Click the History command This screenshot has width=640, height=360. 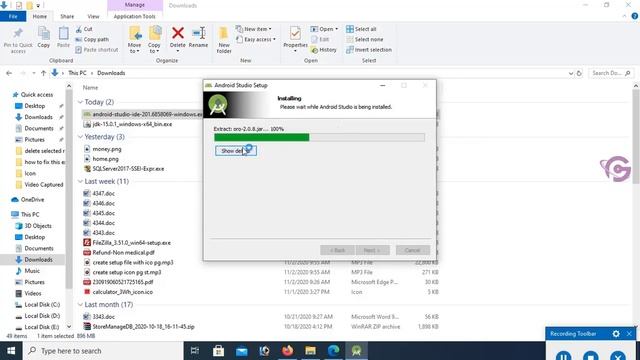click(324, 49)
